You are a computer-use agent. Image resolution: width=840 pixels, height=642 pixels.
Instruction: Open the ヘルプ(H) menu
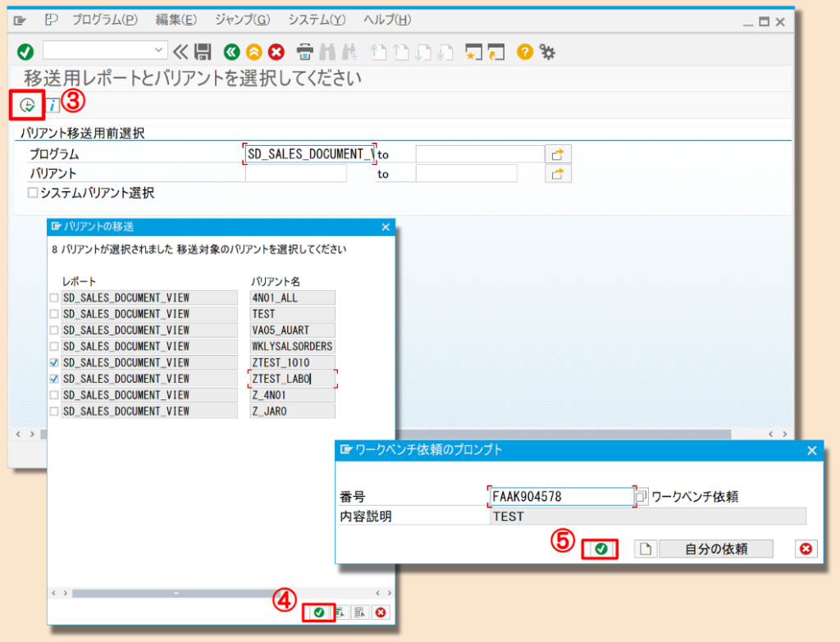click(387, 20)
